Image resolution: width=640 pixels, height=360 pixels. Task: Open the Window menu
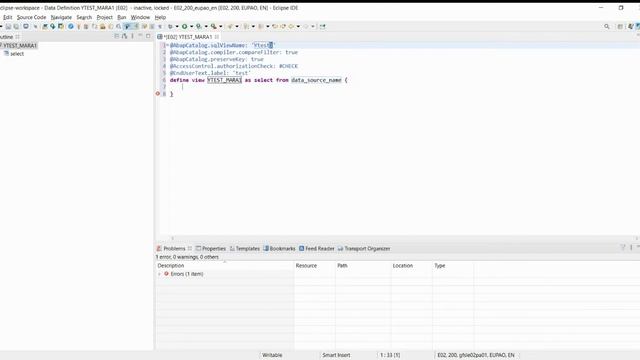pos(140,17)
